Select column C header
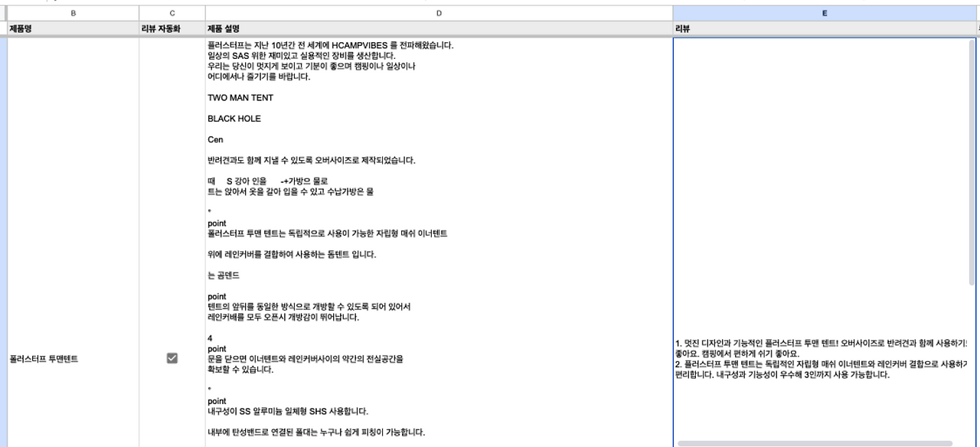 (x=170, y=12)
